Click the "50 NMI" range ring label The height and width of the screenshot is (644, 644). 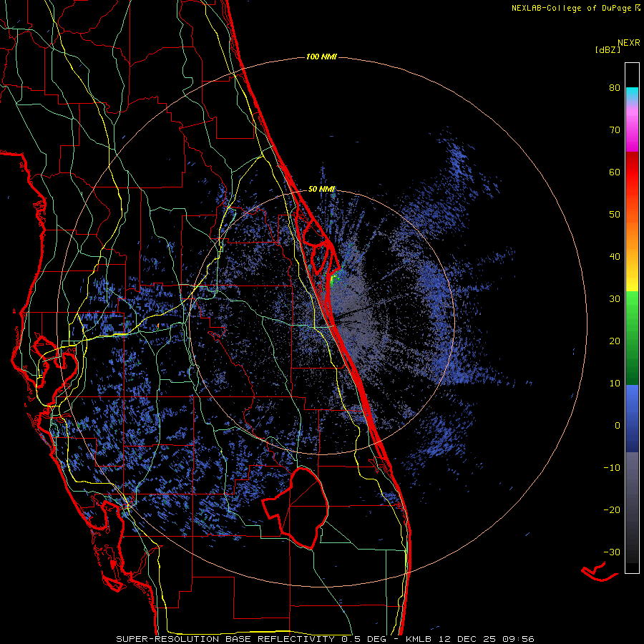click(321, 190)
